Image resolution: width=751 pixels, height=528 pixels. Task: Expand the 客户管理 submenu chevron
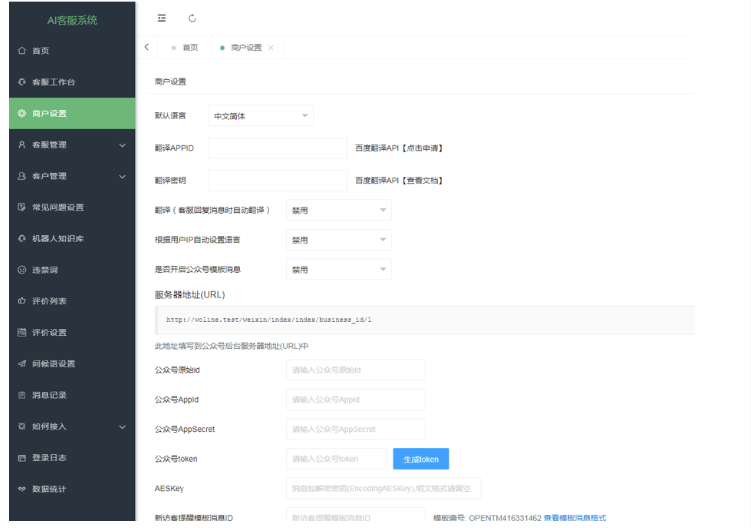[122, 176]
